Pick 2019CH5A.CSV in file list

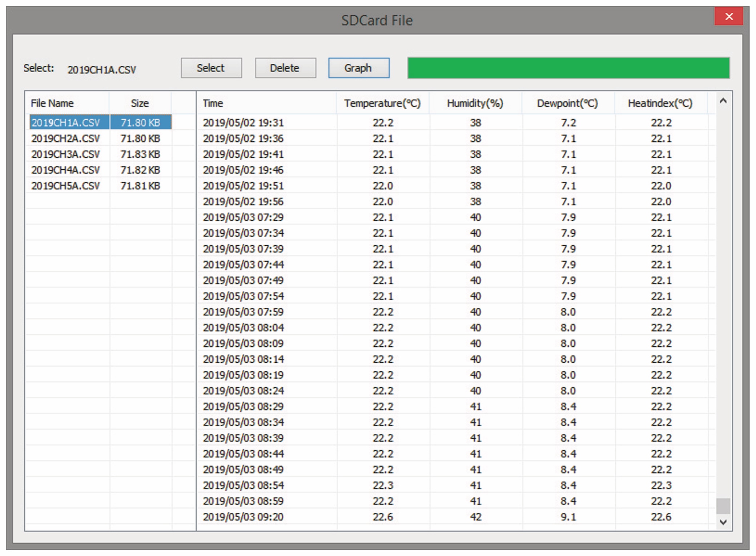65,186
